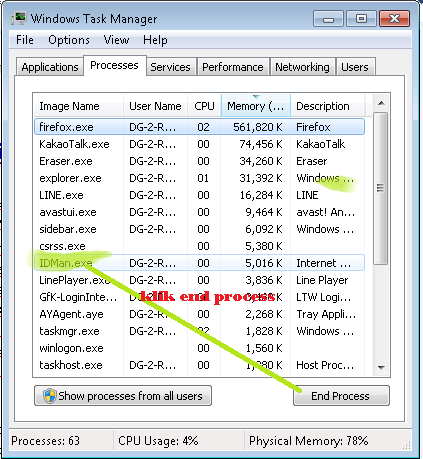Click the 5,016 K memory value
This screenshot has height=459, width=423.
264,263
